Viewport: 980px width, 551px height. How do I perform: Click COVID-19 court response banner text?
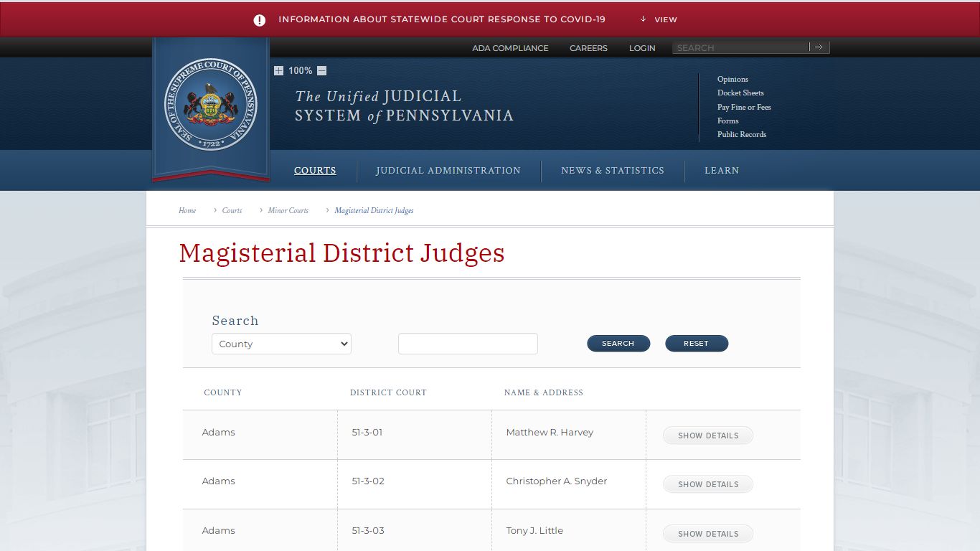click(x=442, y=19)
